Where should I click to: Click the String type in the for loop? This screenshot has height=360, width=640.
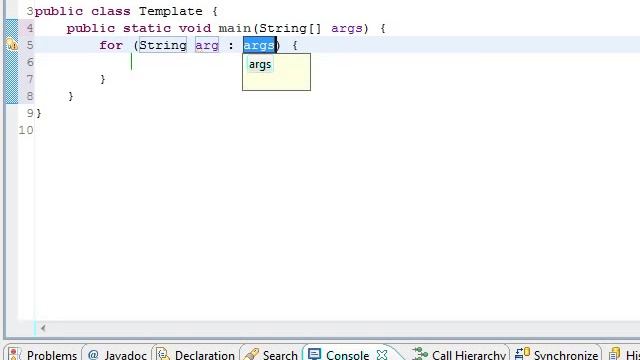[162, 45]
